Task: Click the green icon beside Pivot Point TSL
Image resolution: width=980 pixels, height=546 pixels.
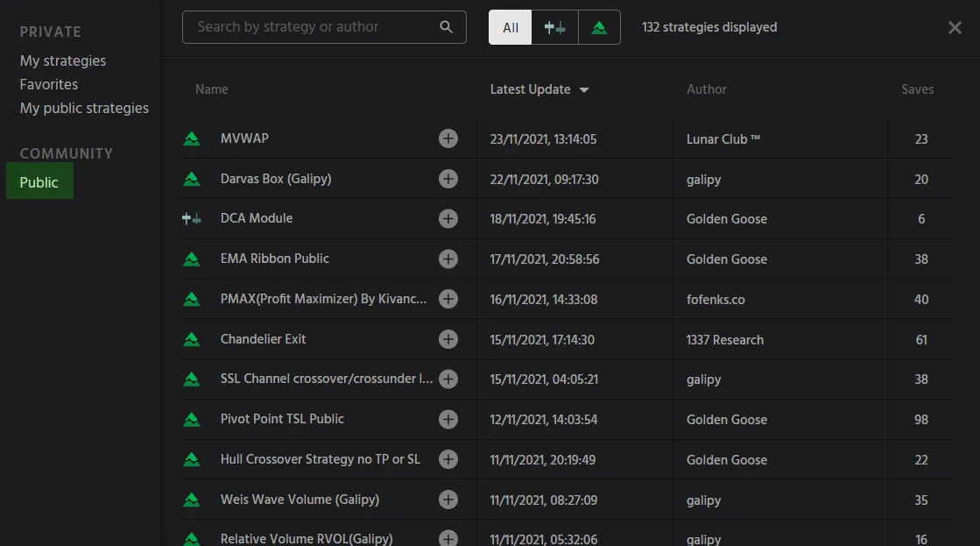Action: click(x=191, y=419)
